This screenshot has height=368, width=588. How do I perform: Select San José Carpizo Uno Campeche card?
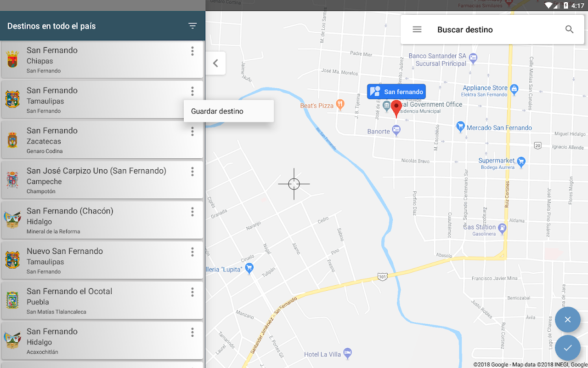[x=102, y=180]
